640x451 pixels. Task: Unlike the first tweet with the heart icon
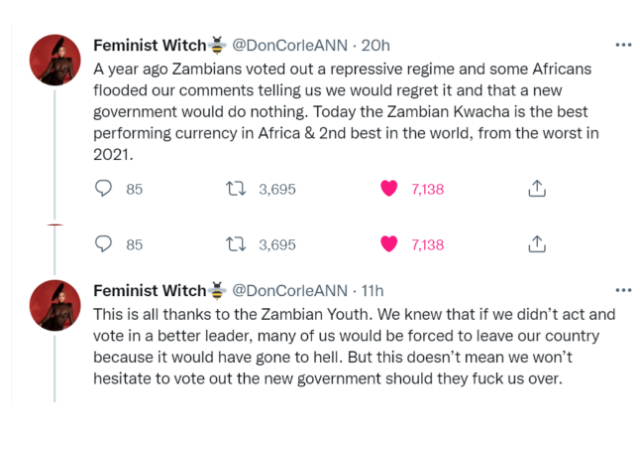coord(391,188)
